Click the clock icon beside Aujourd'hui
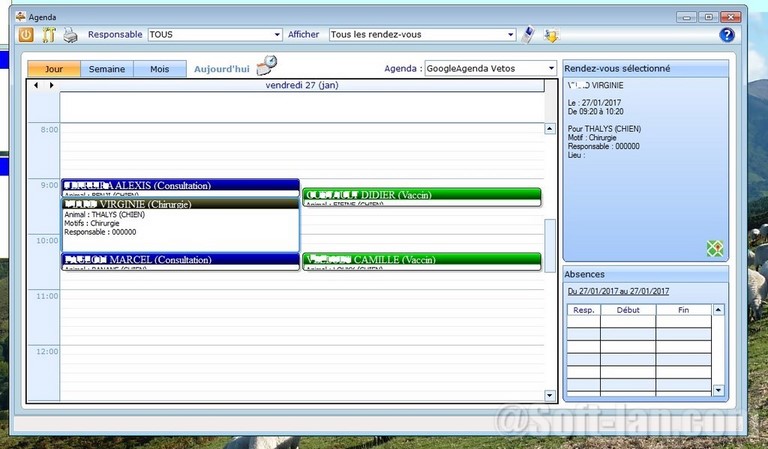The image size is (768, 449). (267, 66)
